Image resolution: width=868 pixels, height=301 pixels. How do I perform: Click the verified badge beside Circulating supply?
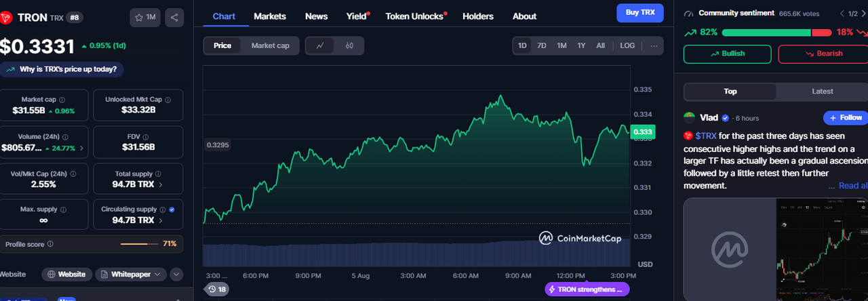click(x=172, y=209)
